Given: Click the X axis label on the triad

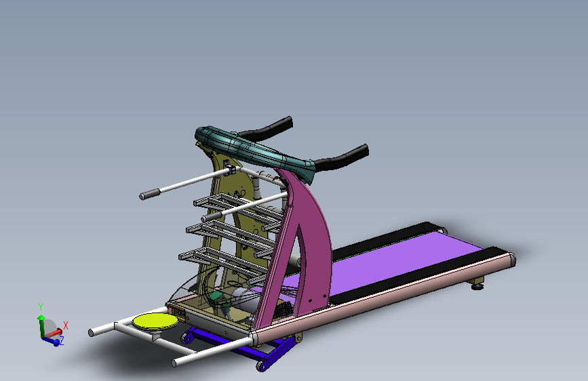Looking at the screenshot, I should click(x=66, y=325).
